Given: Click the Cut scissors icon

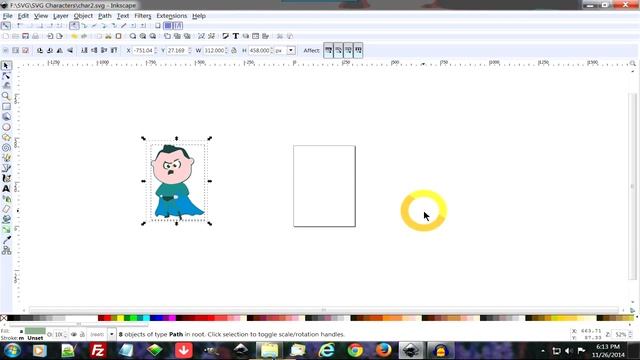Looking at the screenshot, I should pyautogui.click(x=109, y=36).
